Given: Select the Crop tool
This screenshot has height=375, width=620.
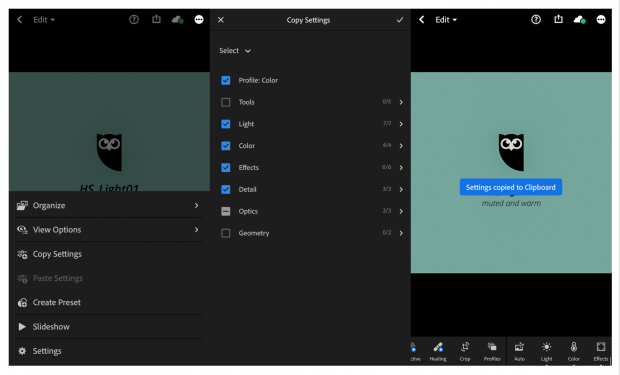Looking at the screenshot, I should tap(465, 351).
